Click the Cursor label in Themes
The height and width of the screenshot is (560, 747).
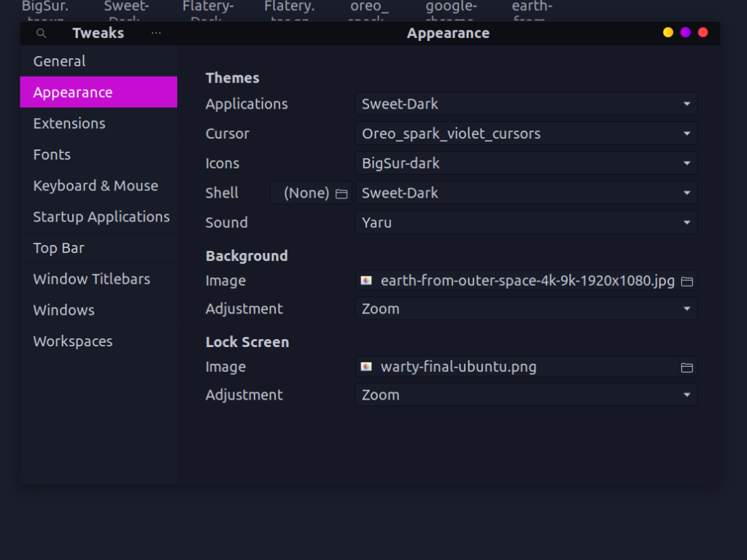pos(228,133)
